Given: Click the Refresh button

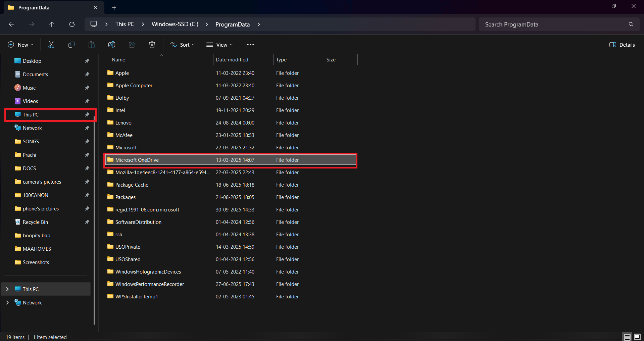Looking at the screenshot, I should coord(72,25).
